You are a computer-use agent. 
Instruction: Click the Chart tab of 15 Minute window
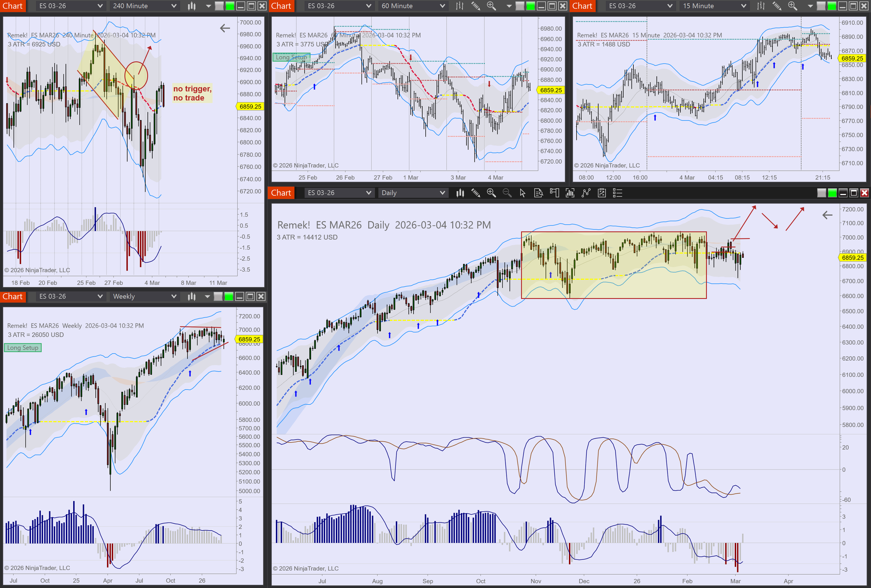[x=582, y=6]
